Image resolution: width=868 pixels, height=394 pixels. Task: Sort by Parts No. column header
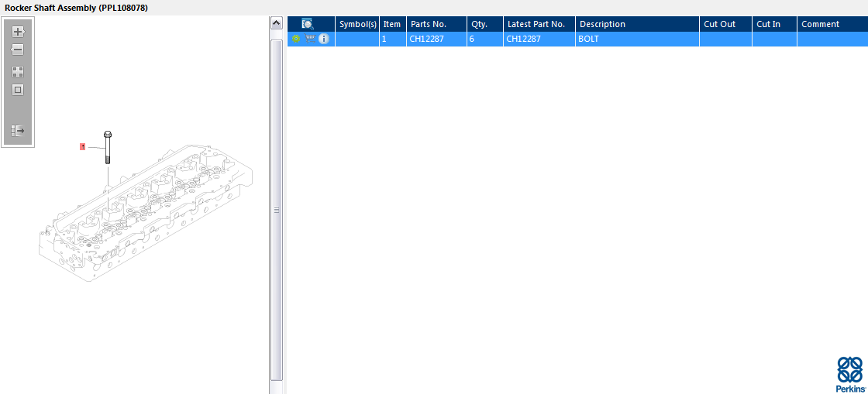tap(436, 24)
